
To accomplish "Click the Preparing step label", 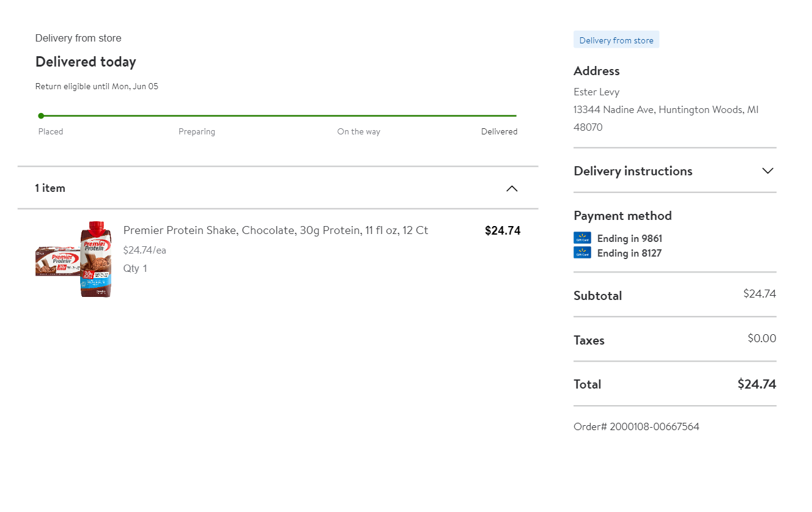I will (x=197, y=131).
